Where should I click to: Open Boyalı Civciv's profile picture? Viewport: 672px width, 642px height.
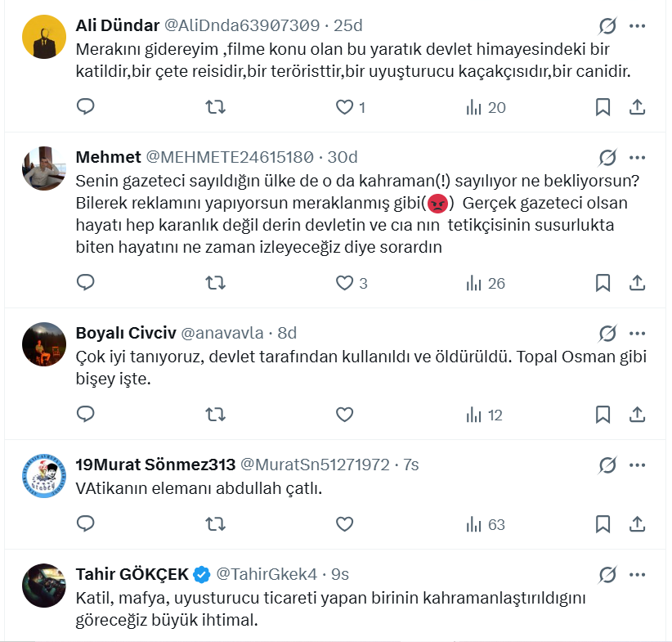click(43, 343)
